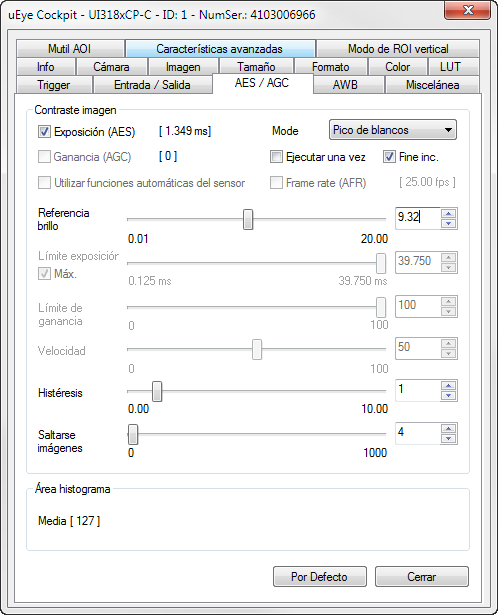This screenshot has width=498, height=615.
Task: Click the Referencia brillo slider handle
Action: (x=248, y=219)
